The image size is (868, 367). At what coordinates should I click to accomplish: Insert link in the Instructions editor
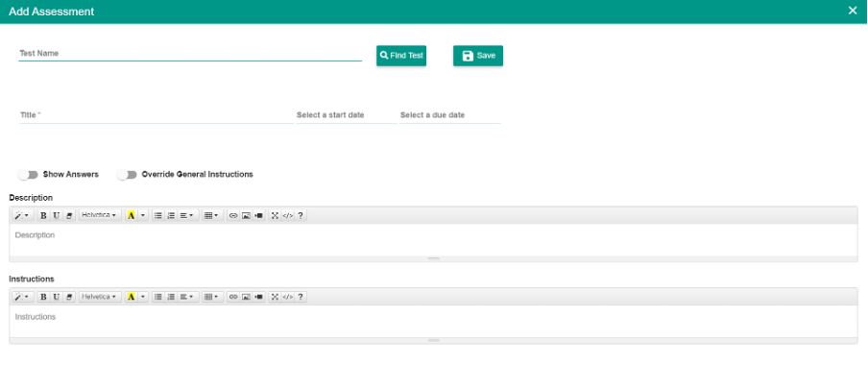click(233, 297)
